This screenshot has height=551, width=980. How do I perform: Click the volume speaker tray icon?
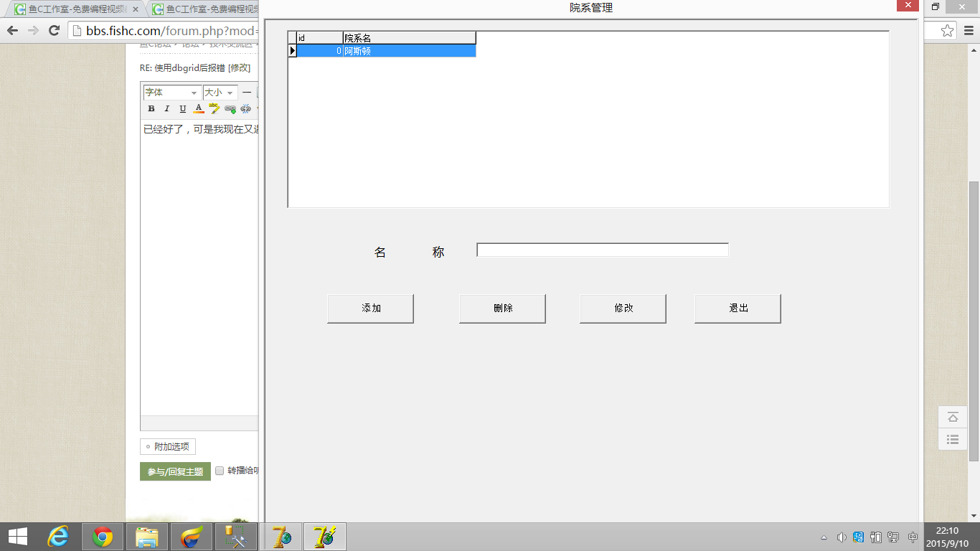pos(842,537)
